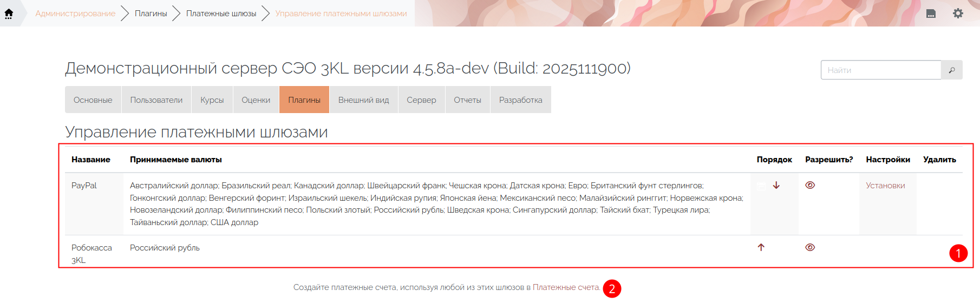The image size is (980, 303).
Task: Open the Внешний вид tab
Action: pyautogui.click(x=363, y=100)
